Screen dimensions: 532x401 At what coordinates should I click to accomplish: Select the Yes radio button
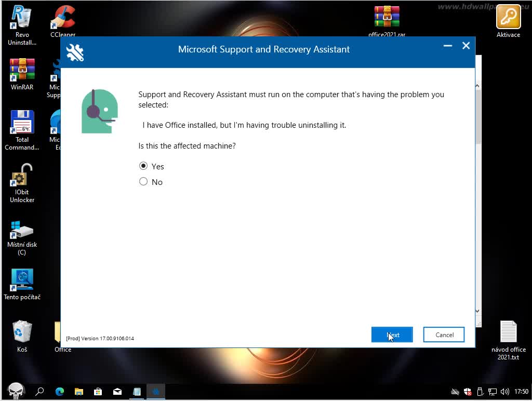click(143, 166)
